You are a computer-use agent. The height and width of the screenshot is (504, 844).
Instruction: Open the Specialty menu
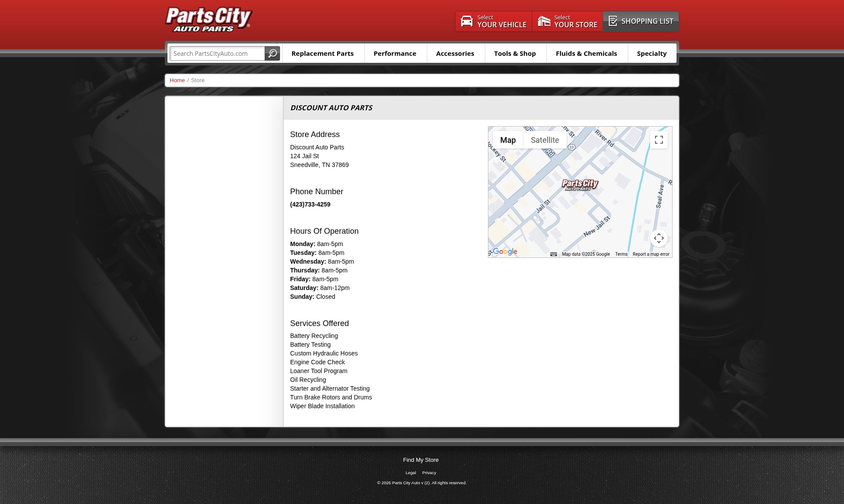point(651,53)
